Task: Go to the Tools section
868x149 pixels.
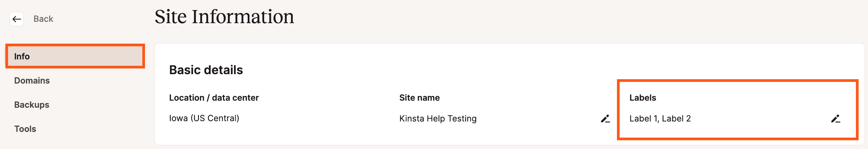Action: click(x=25, y=129)
